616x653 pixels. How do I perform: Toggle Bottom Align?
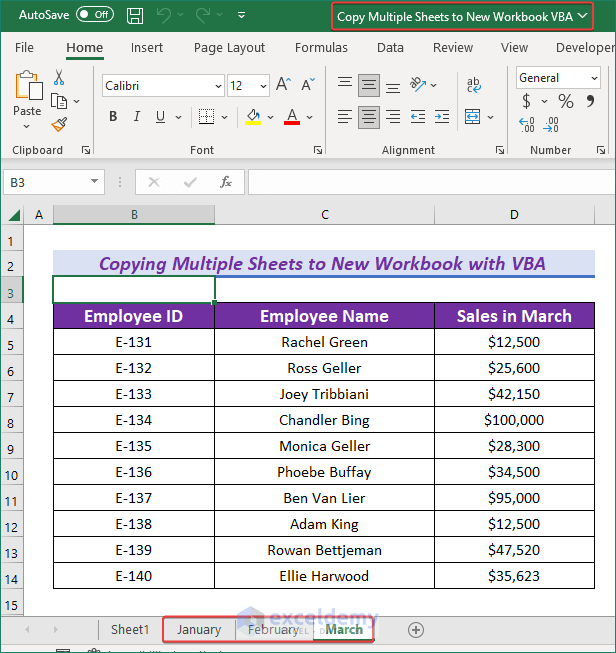[393, 86]
